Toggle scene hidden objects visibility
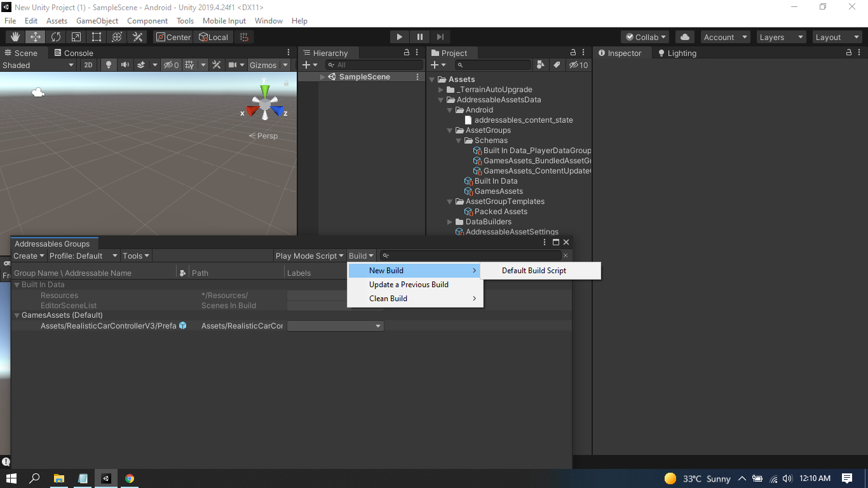 point(171,65)
